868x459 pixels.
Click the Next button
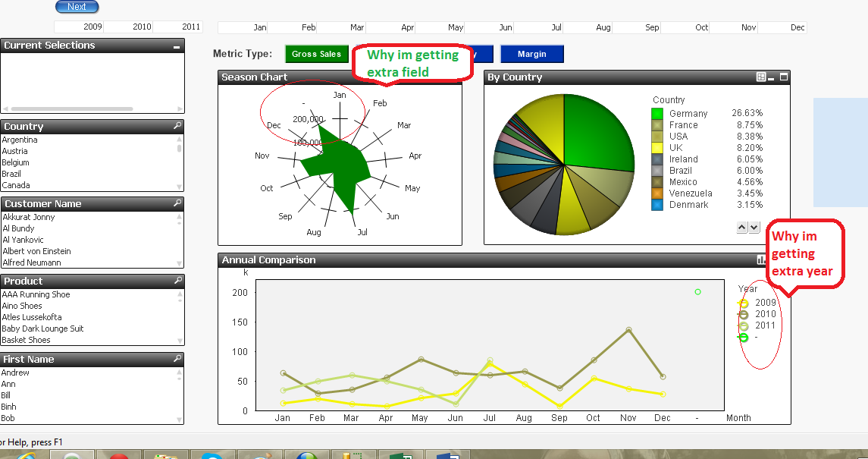point(77,7)
